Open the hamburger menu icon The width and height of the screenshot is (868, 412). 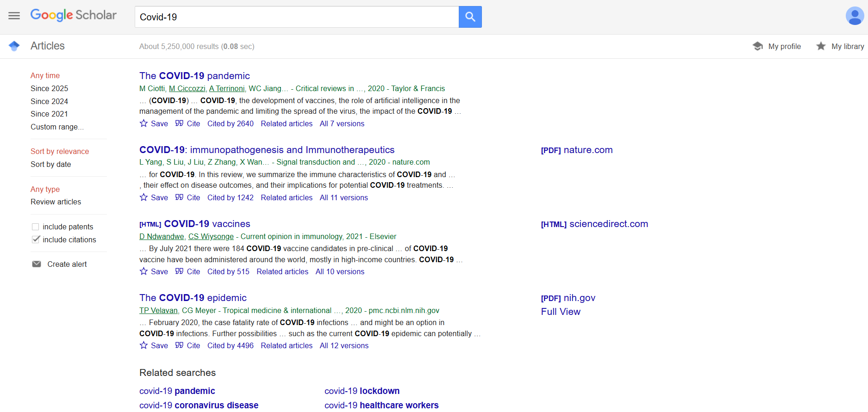[14, 16]
